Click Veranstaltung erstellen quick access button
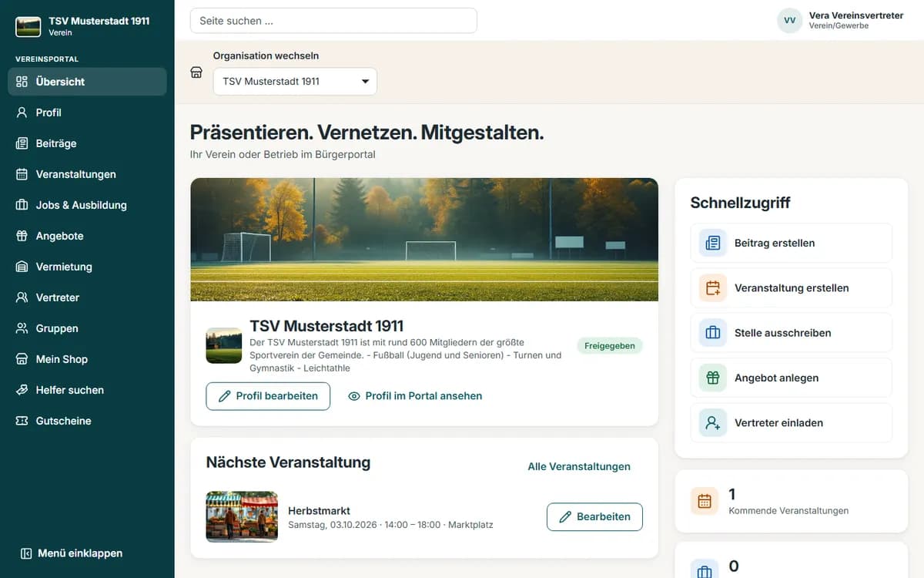Image resolution: width=924 pixels, height=578 pixels. [792, 288]
